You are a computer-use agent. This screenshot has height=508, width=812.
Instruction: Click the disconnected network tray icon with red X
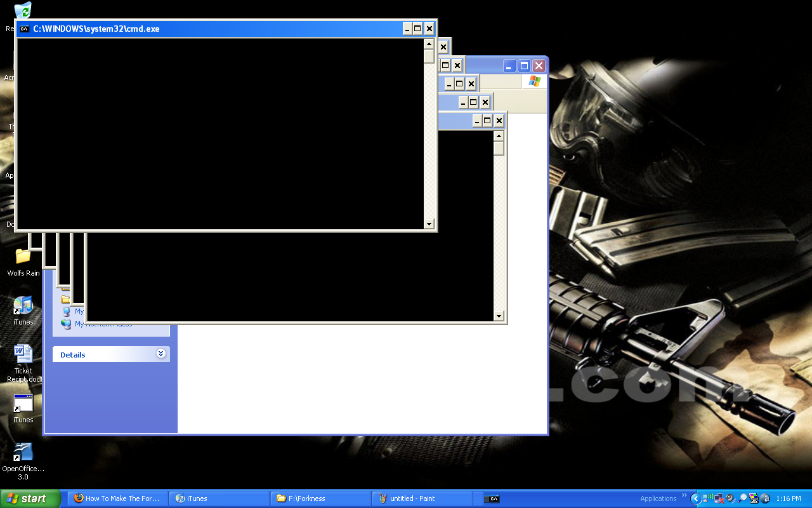[x=719, y=498]
